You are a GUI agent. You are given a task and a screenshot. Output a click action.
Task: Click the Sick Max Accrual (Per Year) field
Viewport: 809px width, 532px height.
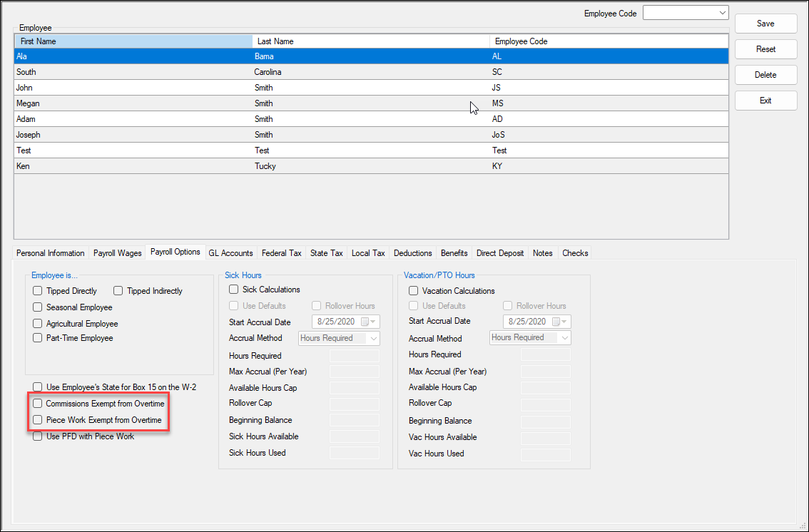coord(355,372)
